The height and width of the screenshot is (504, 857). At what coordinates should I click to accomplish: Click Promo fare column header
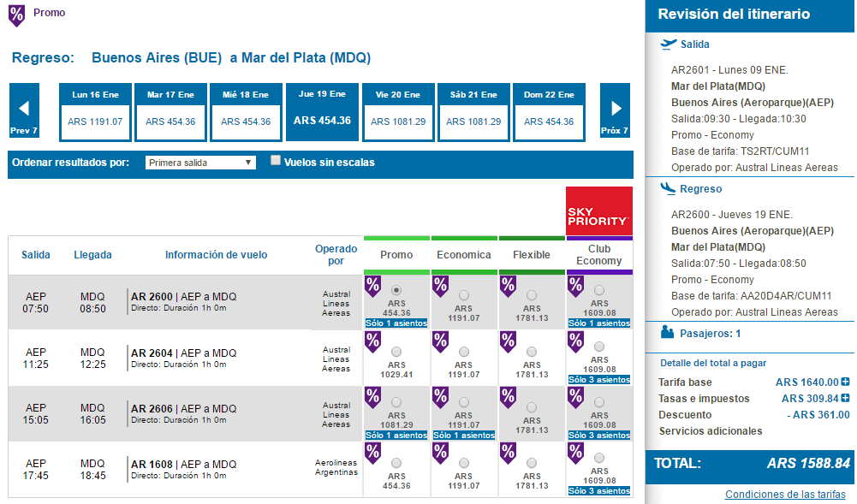coord(396,254)
